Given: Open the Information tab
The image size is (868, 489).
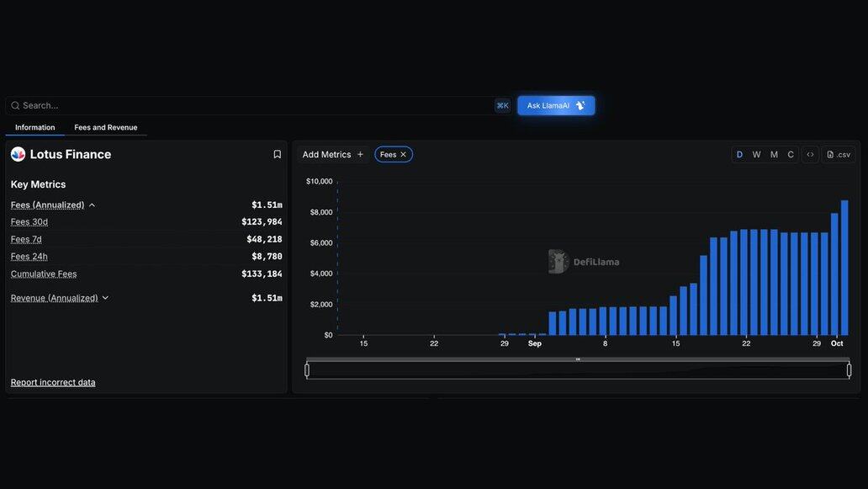Looking at the screenshot, I should 34,128.
